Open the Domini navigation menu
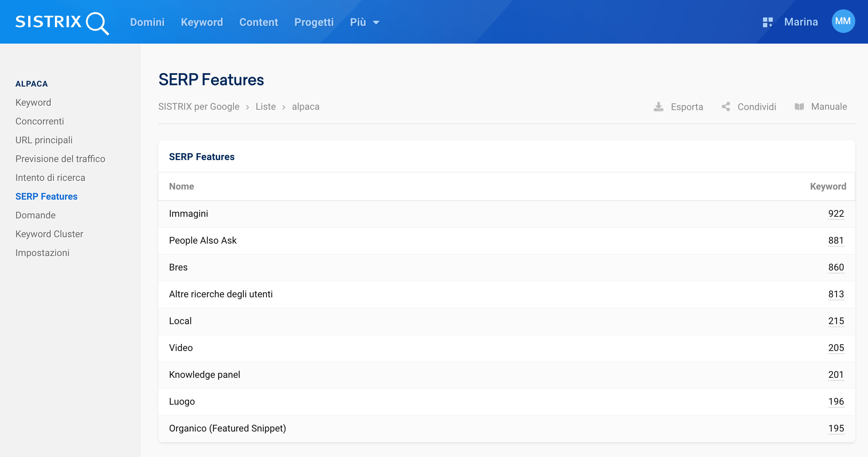868x457 pixels. click(147, 22)
